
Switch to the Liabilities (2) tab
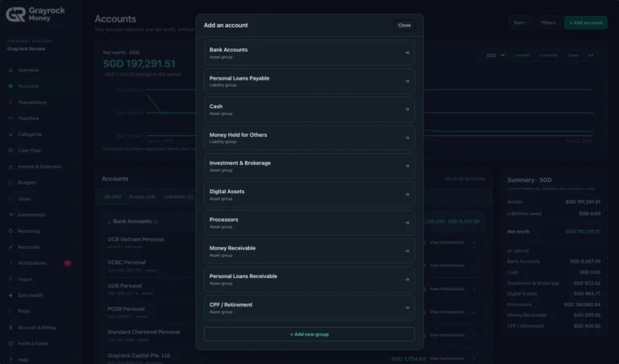pos(178,196)
